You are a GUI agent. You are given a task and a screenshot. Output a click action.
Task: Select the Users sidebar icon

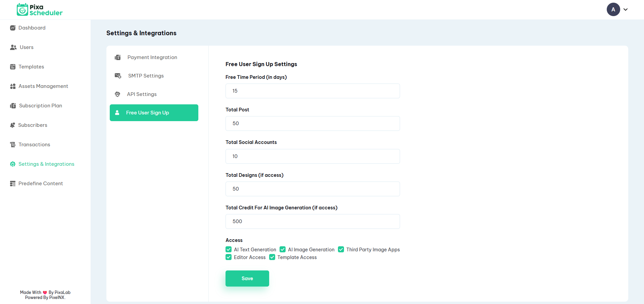[x=13, y=47]
